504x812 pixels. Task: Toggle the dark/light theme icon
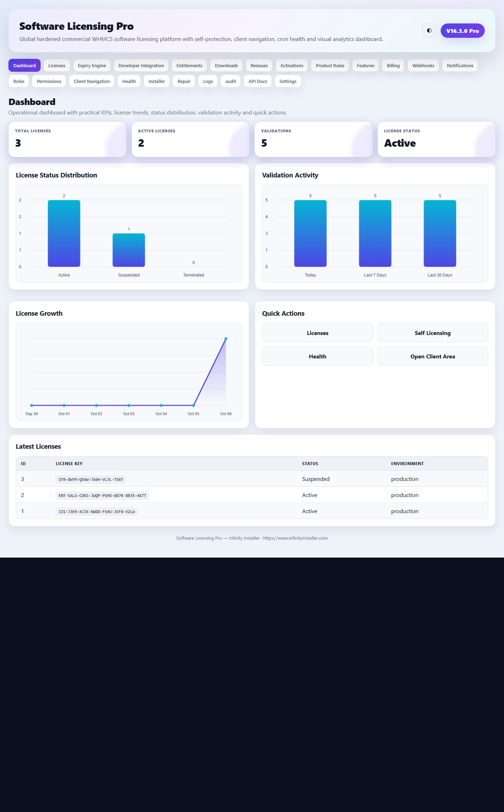click(x=429, y=31)
